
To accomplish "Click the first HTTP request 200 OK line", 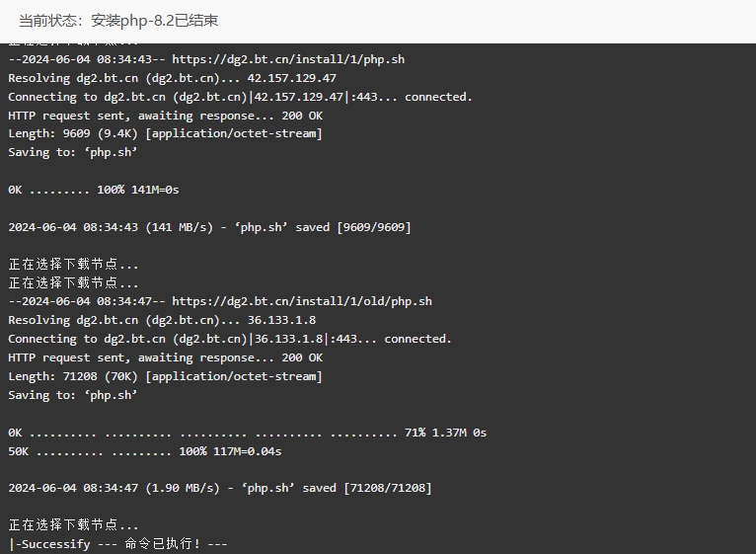I will [x=166, y=116].
